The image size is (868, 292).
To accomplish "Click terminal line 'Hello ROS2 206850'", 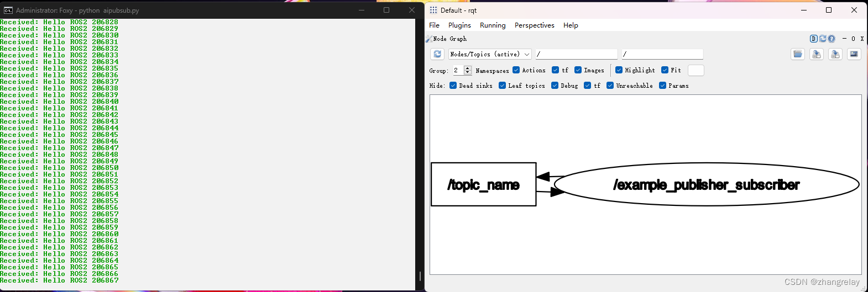I will 81,168.
